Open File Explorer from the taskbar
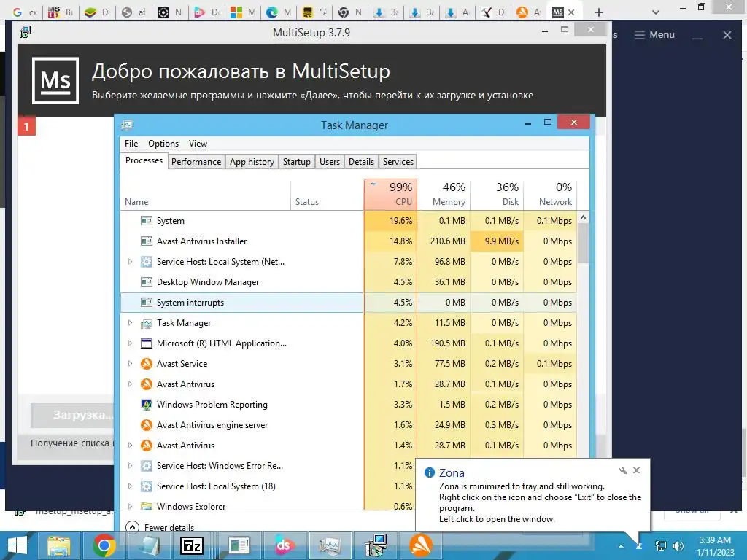This screenshot has width=747, height=560. [58, 545]
